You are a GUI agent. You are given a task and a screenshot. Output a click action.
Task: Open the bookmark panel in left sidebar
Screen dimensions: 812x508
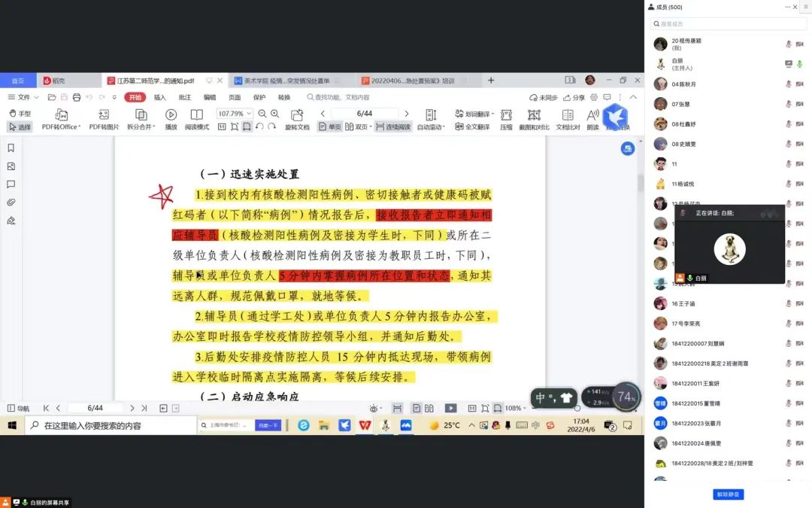tap(11, 148)
